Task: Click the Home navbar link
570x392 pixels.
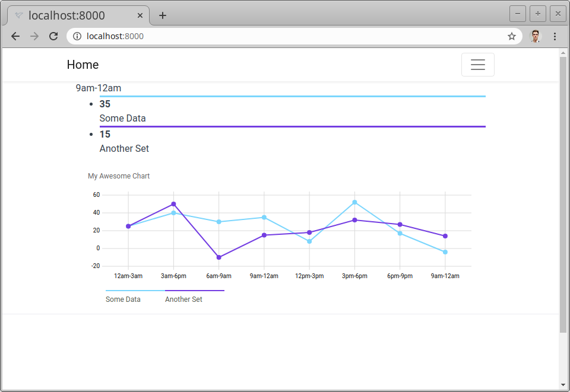Action: [83, 64]
